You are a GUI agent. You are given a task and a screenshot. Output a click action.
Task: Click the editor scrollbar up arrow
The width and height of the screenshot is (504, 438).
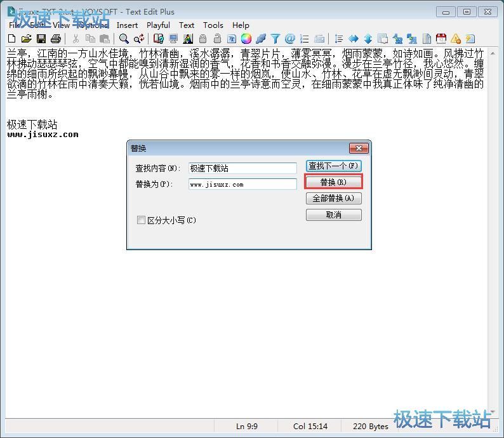[493, 53]
